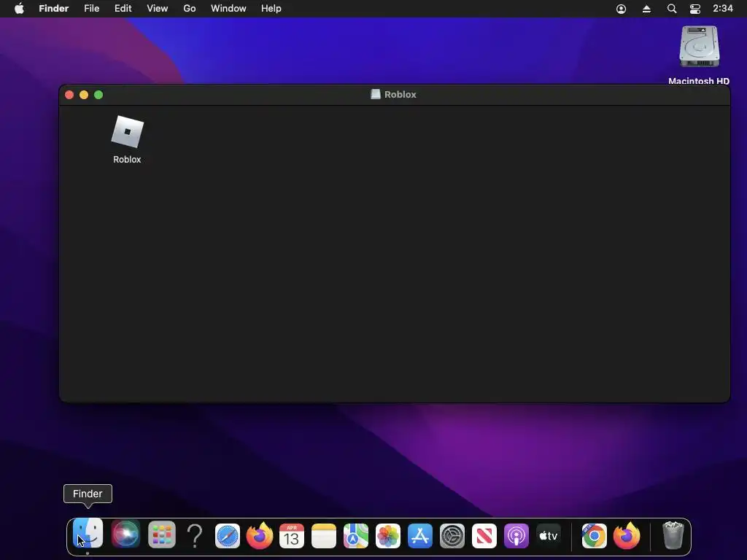Click the Roblox disk icon in title bar
The image size is (747, 560).
pyautogui.click(x=376, y=94)
